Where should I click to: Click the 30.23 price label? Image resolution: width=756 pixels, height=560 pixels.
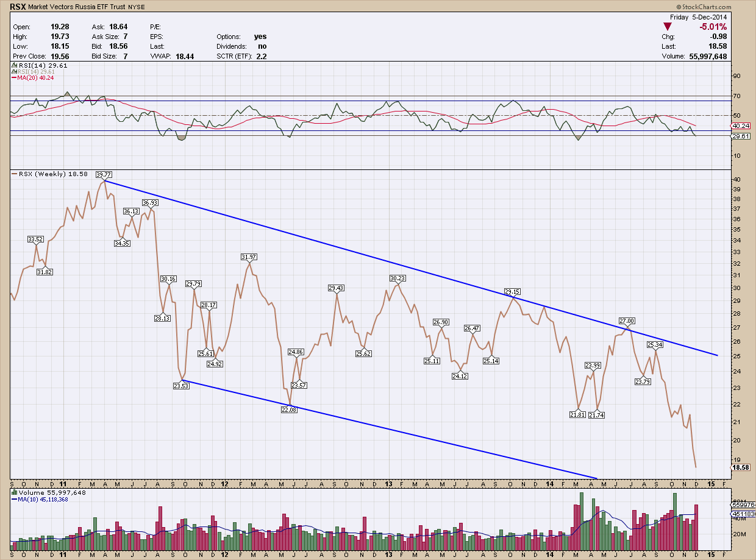(x=397, y=278)
